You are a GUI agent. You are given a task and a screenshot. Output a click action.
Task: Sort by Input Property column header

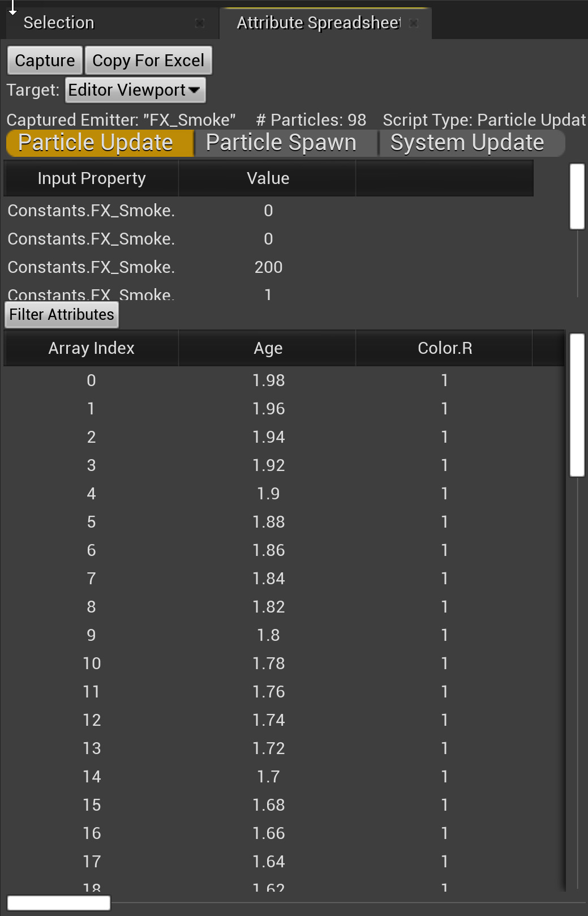(x=92, y=178)
